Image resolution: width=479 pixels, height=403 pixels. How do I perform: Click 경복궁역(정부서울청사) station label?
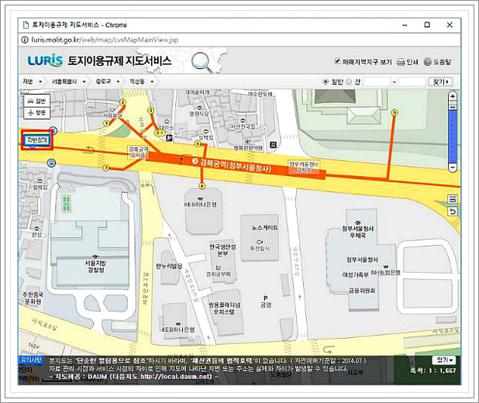235,165
